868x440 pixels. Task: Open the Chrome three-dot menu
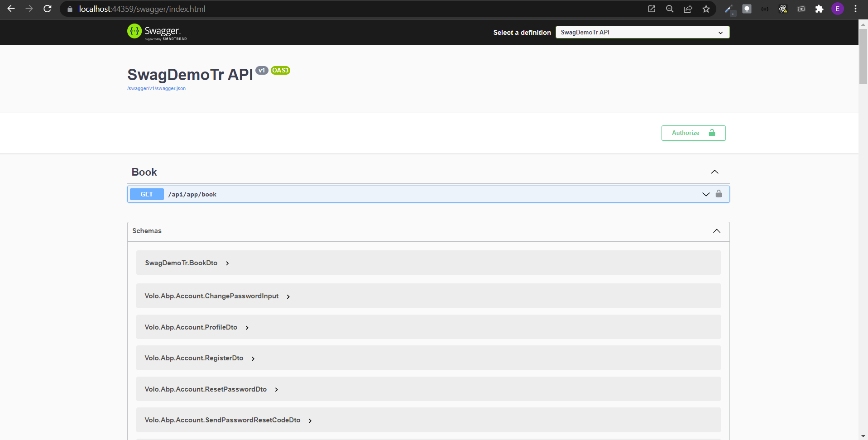855,9
